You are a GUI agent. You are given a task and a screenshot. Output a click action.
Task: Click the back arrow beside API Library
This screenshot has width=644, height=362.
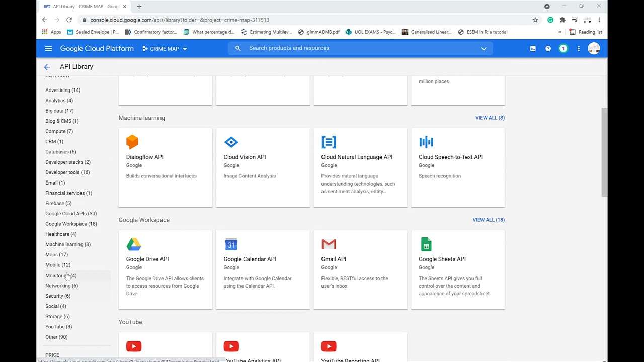(x=47, y=67)
